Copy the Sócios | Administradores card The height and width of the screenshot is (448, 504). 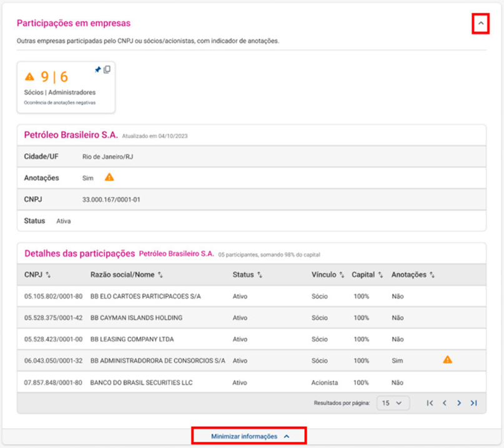click(x=107, y=69)
